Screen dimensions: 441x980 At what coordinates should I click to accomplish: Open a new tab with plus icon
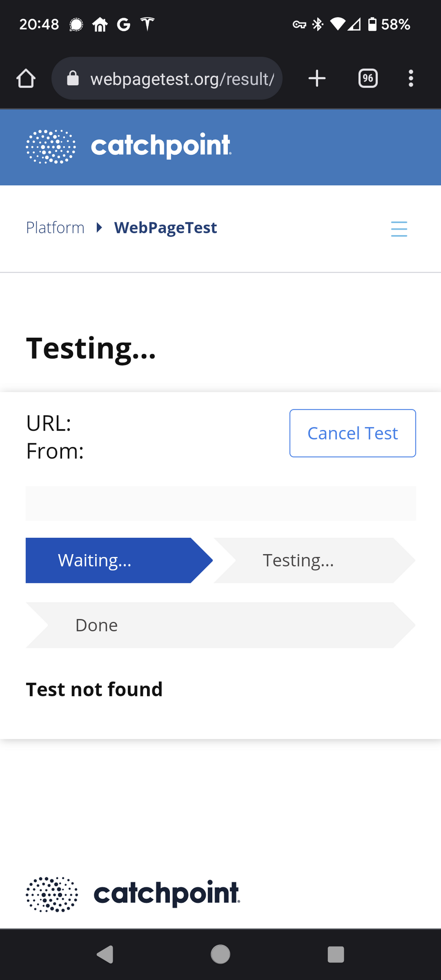tap(317, 79)
